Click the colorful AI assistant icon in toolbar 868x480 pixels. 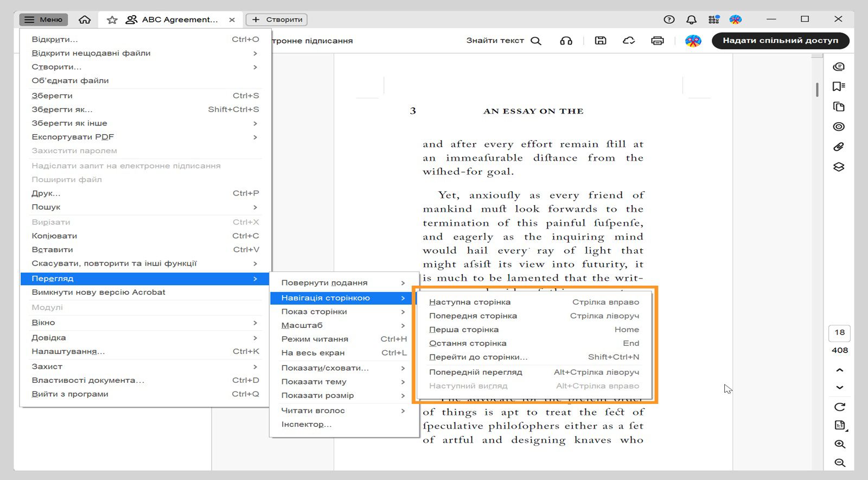click(693, 41)
